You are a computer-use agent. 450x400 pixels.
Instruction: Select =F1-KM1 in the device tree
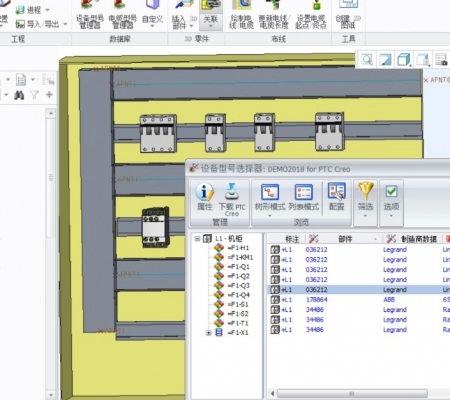coord(240,257)
